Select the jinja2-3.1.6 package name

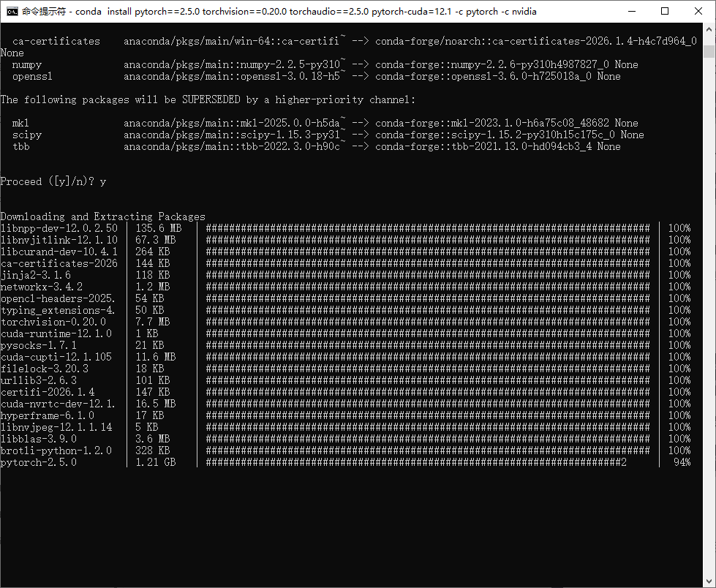pos(36,275)
